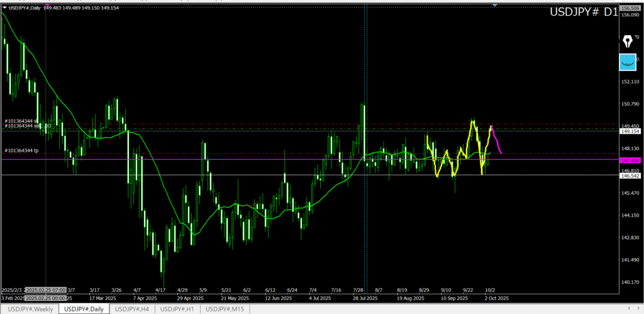Select the #101364344 tp order line label
This screenshot has width=644, height=314.
point(21,150)
